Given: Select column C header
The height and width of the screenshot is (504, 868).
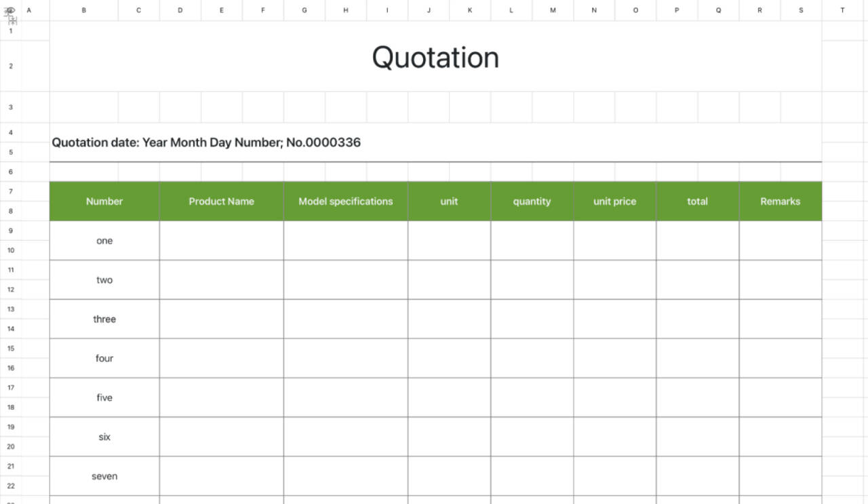Looking at the screenshot, I should click(139, 10).
